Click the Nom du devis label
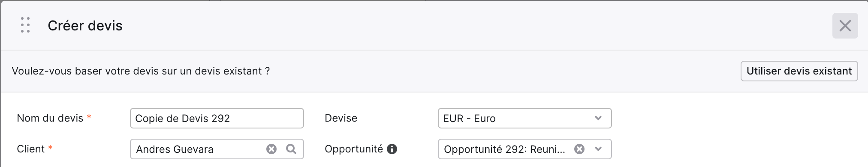Viewport: 868px width, 167px height. click(x=50, y=118)
